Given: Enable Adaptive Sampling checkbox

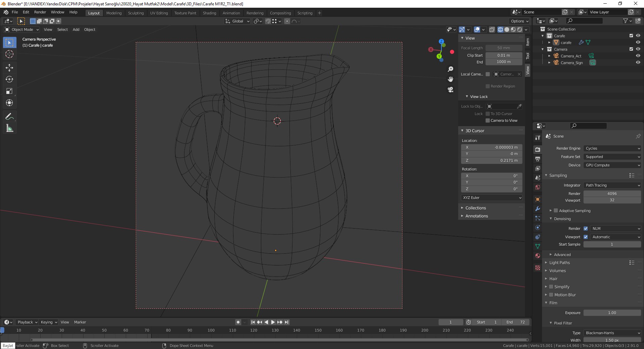Looking at the screenshot, I should click(556, 211).
